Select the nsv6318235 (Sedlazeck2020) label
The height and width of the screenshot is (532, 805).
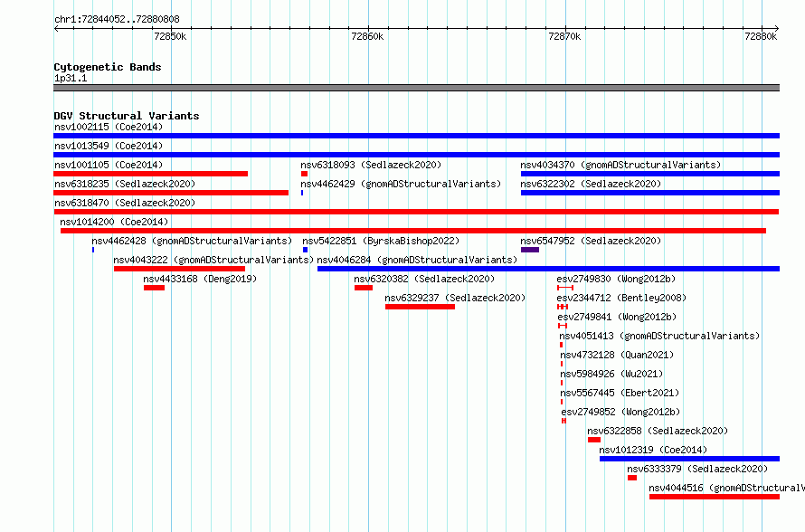pyautogui.click(x=125, y=184)
